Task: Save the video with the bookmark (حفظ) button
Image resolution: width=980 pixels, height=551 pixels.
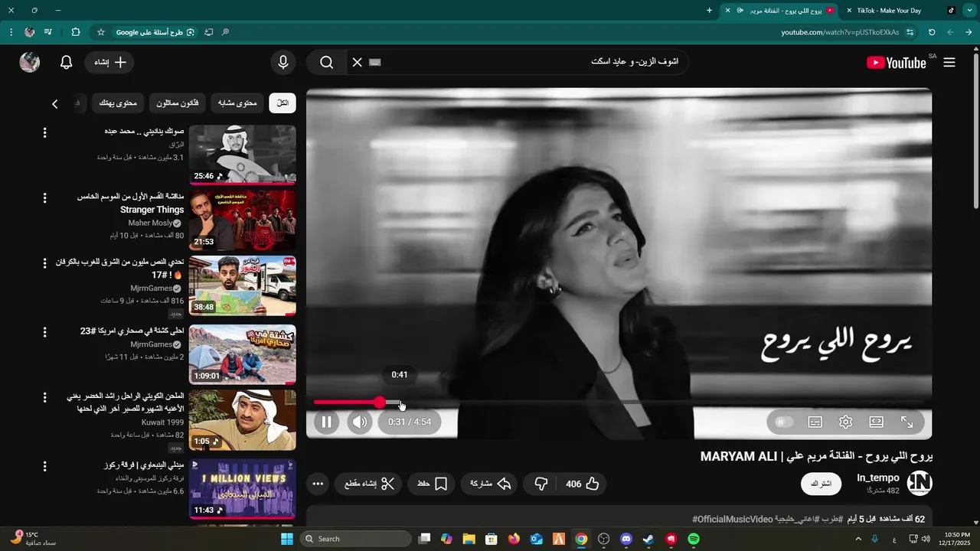Action: pyautogui.click(x=433, y=484)
